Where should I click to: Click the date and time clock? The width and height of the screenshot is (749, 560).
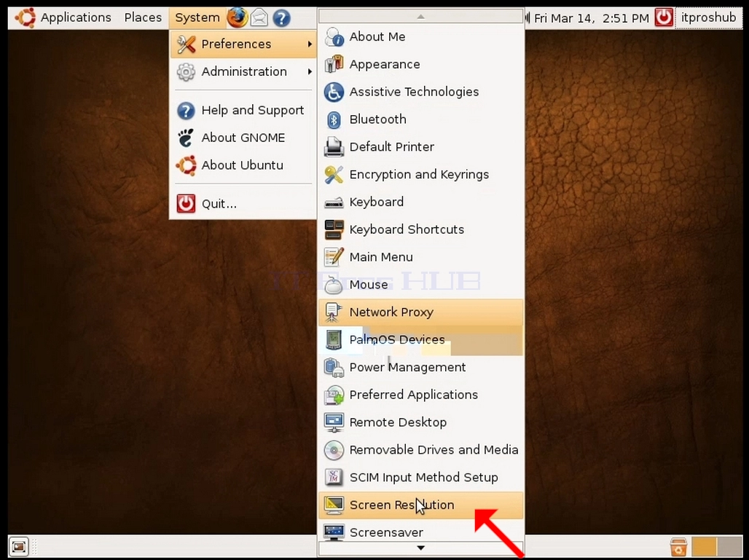592,18
